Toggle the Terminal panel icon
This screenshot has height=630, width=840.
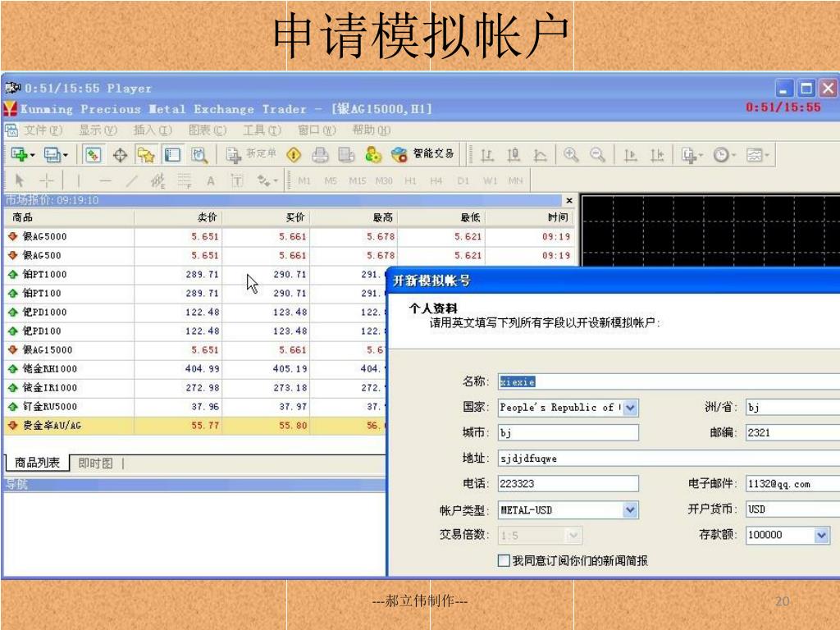click(172, 155)
